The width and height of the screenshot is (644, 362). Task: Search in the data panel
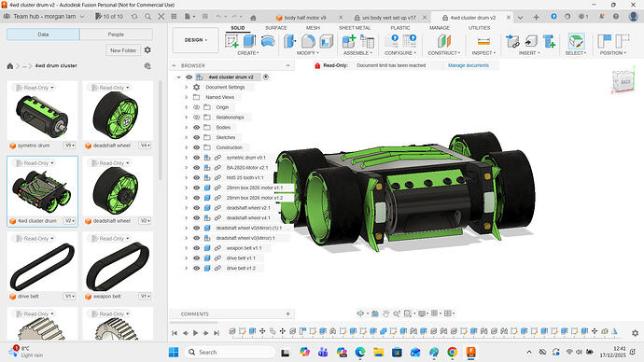(x=147, y=17)
